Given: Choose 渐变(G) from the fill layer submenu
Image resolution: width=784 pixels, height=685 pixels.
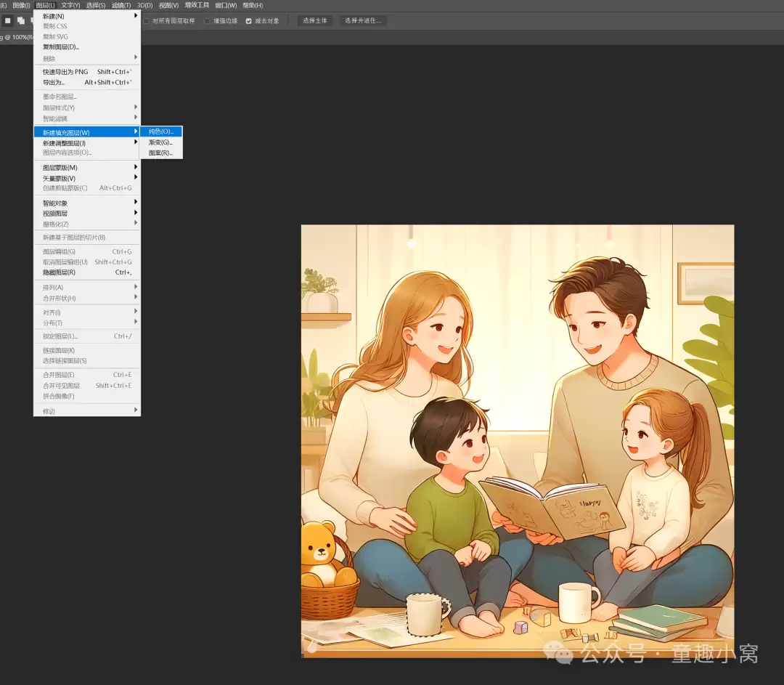Looking at the screenshot, I should coord(161,142).
